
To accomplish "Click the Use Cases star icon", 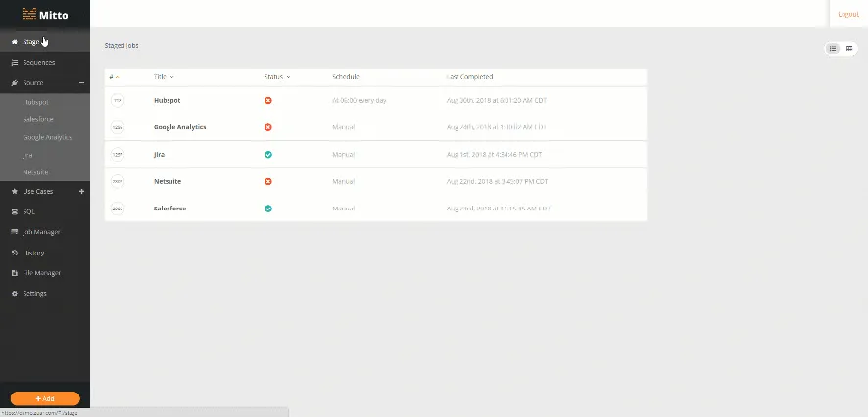I will (x=15, y=191).
